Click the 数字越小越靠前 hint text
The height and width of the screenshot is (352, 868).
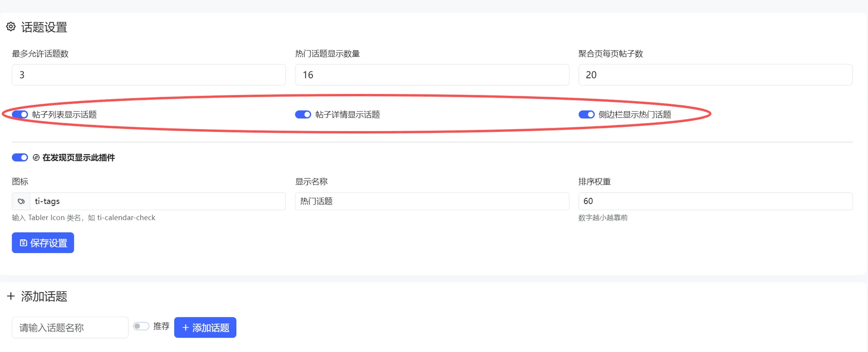(603, 217)
